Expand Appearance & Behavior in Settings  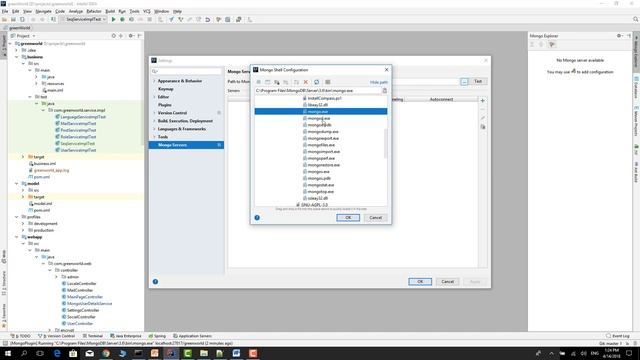pyautogui.click(x=154, y=81)
